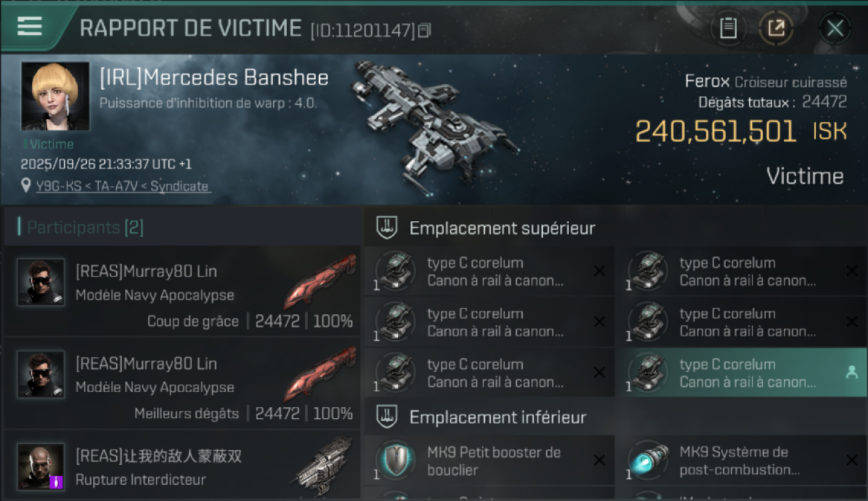Open the MK9 Petit booster de bouclier item
This screenshot has width=868, height=501.
click(x=489, y=460)
